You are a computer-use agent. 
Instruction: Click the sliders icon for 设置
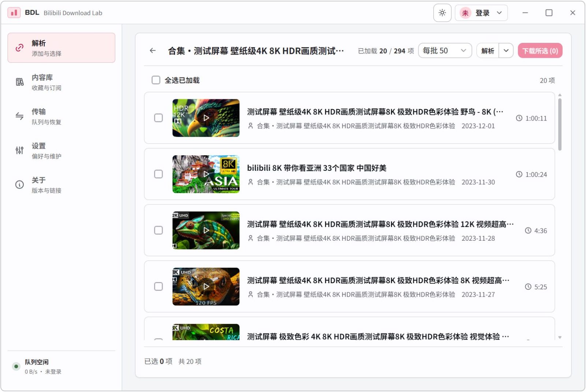[x=19, y=150]
